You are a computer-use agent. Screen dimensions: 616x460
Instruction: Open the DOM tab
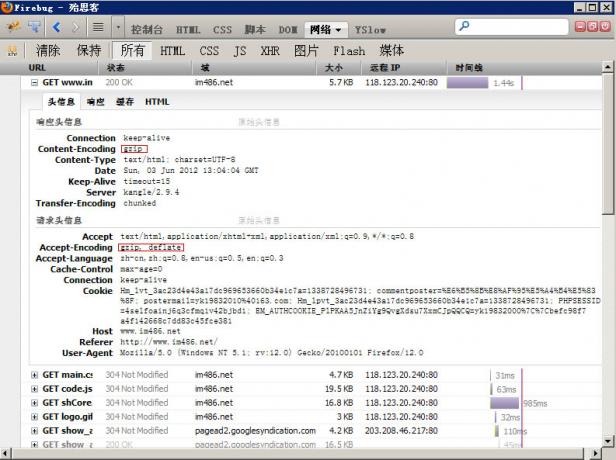click(288, 30)
